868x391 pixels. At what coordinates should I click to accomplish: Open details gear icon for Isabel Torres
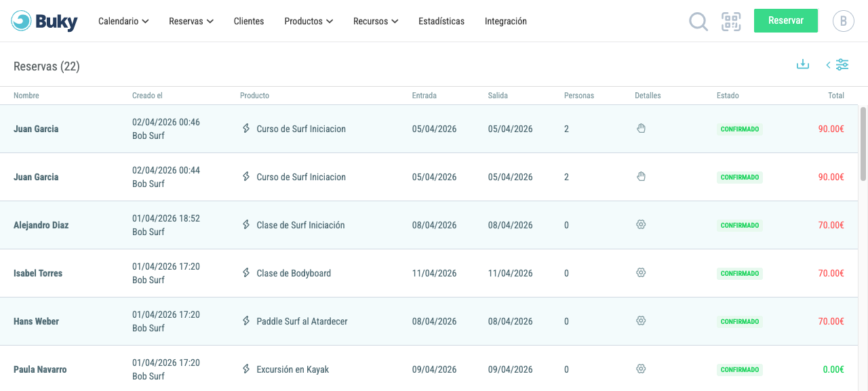point(641,272)
